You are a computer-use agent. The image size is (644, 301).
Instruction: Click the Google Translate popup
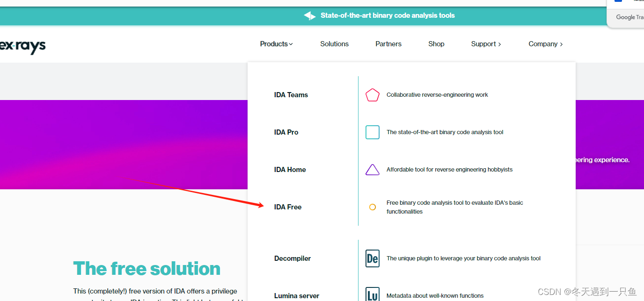point(626,14)
